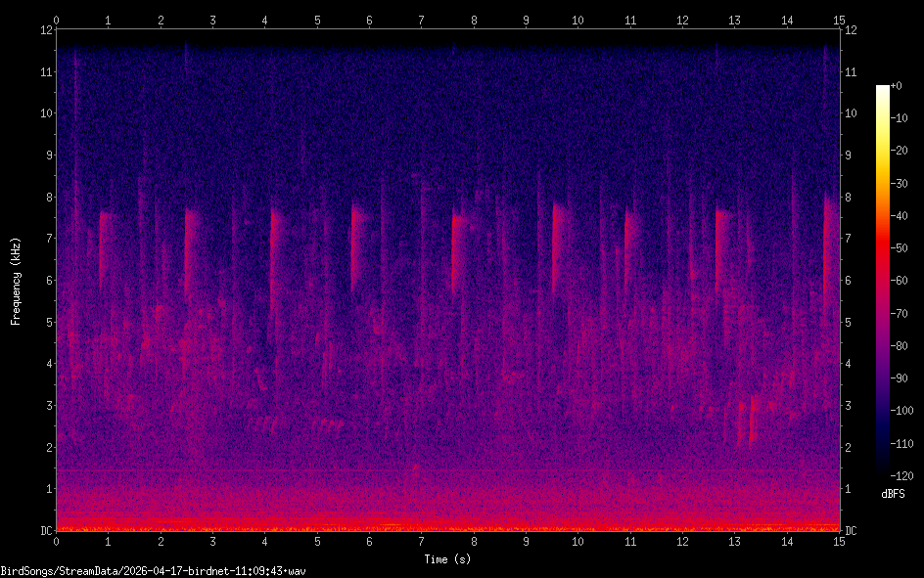The height and width of the screenshot is (578, 924).
Task: Select the birdnet .wav file path text
Action: [154, 570]
